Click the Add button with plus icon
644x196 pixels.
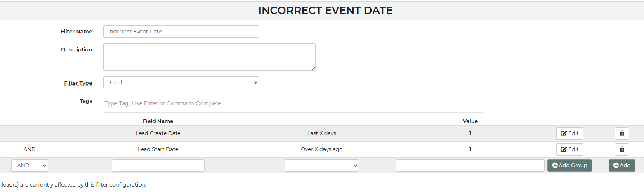[x=622, y=165]
